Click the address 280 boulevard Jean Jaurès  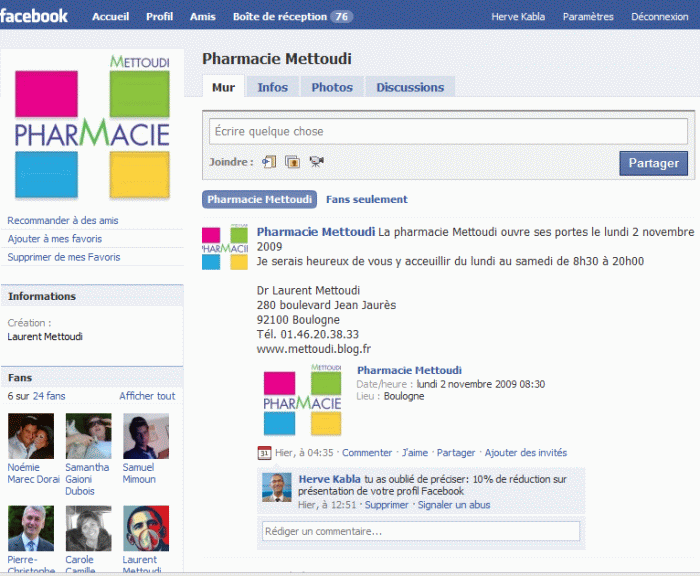click(x=326, y=305)
